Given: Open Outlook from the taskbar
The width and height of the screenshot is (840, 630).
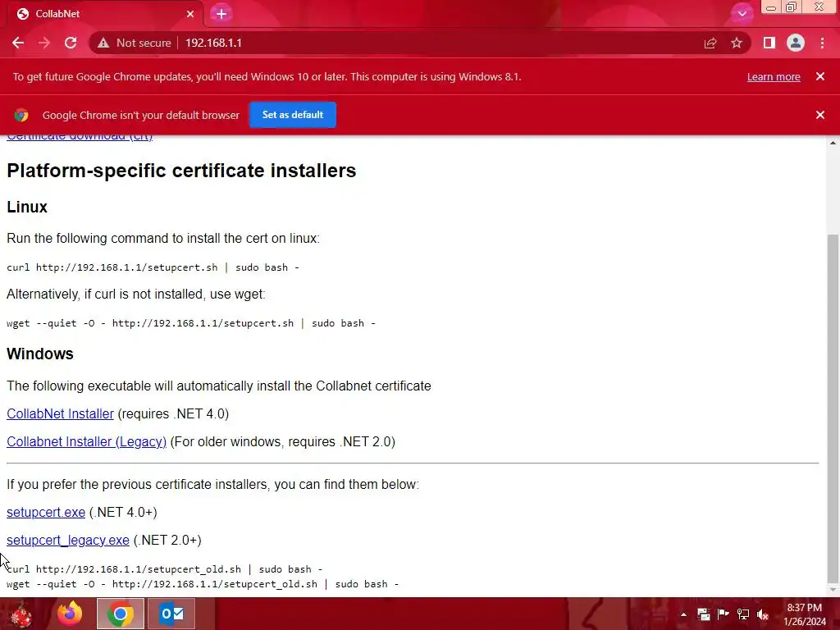Looking at the screenshot, I should coord(171,614).
